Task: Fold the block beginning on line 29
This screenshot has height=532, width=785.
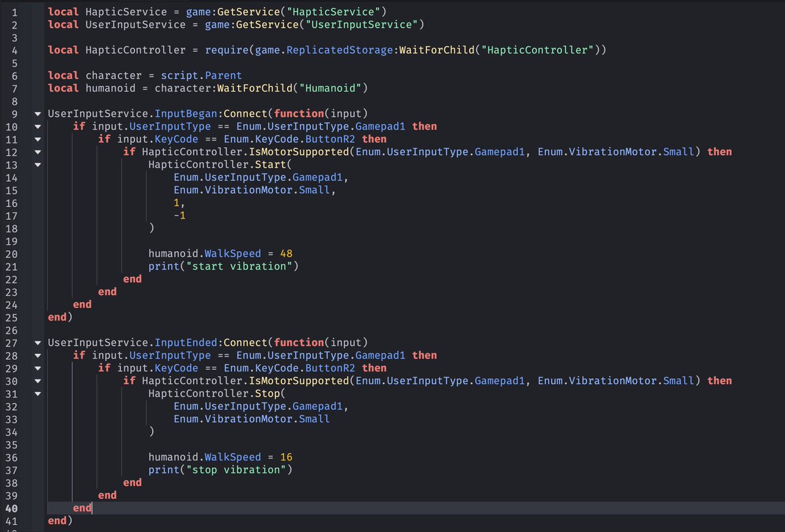Action: tap(37, 368)
